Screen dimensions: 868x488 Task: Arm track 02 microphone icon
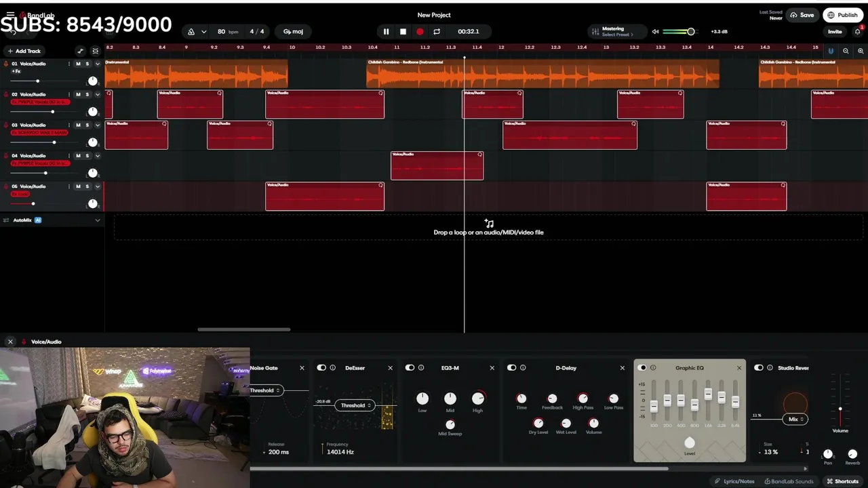click(6, 94)
